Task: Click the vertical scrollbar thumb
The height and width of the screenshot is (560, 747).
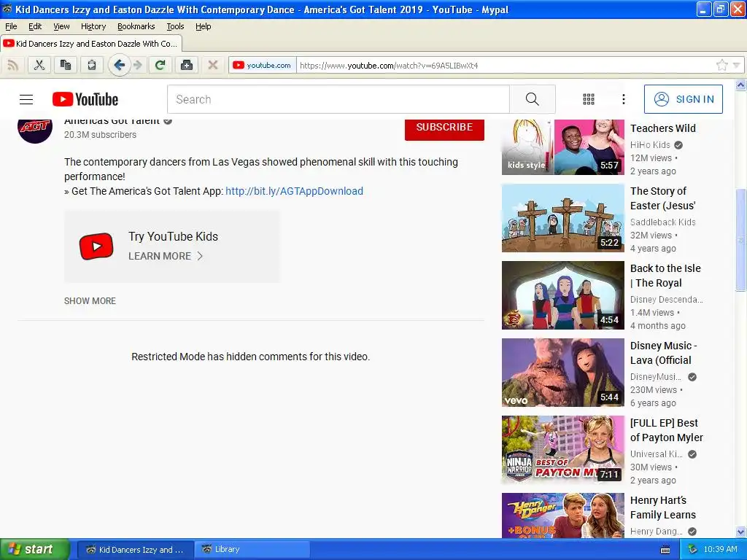Action: coord(741,239)
